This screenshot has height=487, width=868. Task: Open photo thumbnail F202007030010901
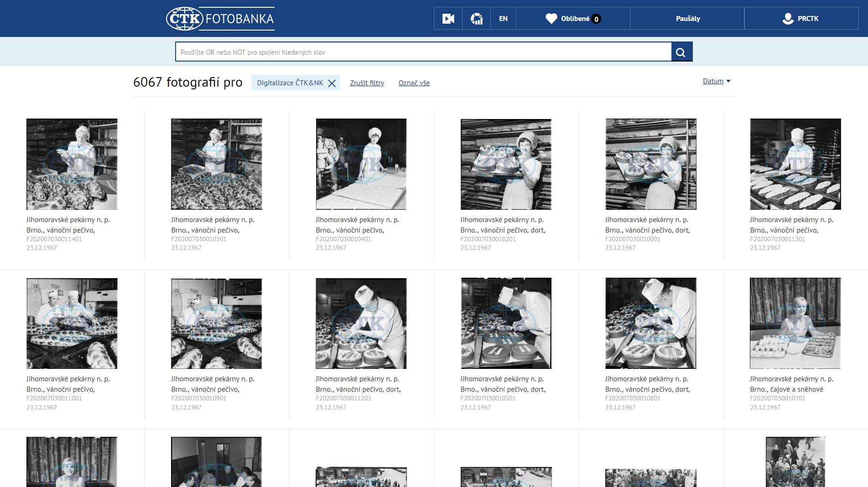[217, 323]
